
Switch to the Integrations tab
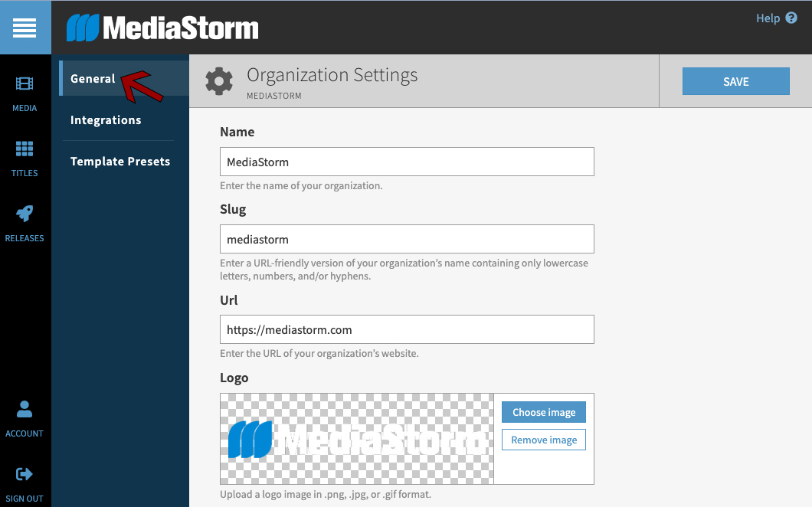106,120
